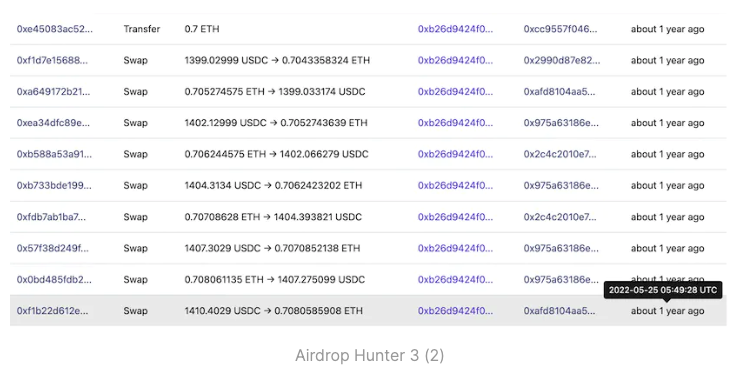
Task: Open transaction hash 0xb733bde199...
Action: (x=54, y=186)
